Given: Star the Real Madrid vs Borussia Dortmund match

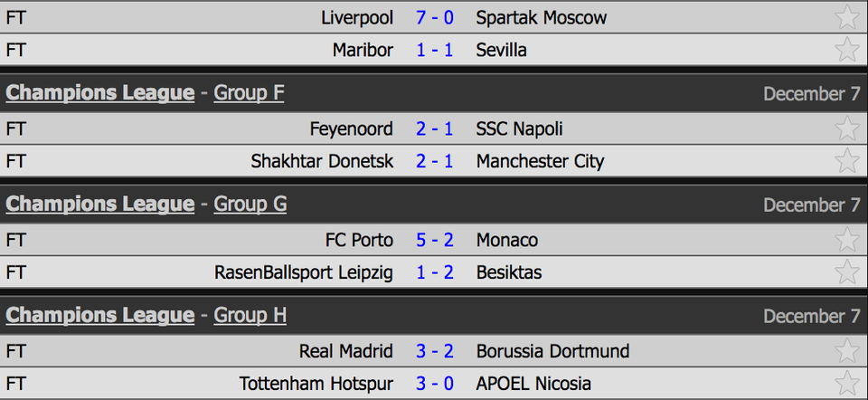Looking at the screenshot, I should pos(847,351).
